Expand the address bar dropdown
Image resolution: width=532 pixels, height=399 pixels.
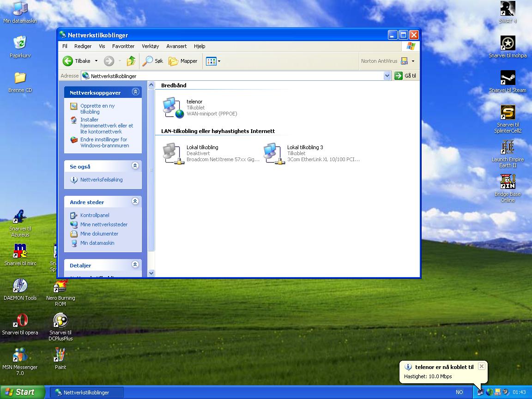(x=387, y=76)
